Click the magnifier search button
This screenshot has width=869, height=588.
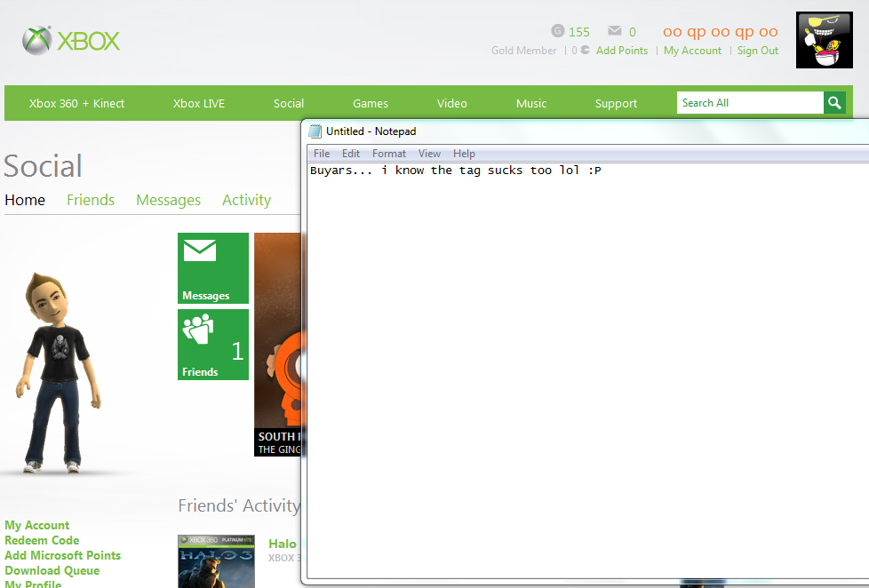coord(834,103)
